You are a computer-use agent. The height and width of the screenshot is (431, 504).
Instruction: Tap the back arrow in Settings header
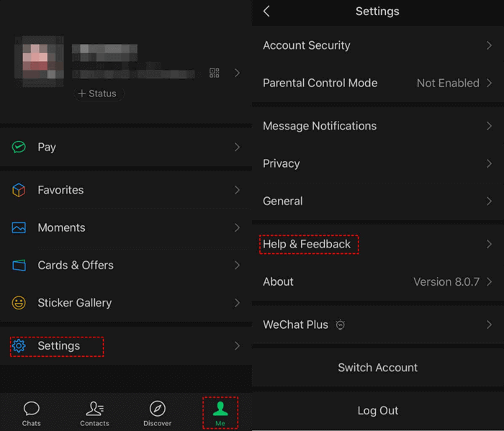coord(266,12)
